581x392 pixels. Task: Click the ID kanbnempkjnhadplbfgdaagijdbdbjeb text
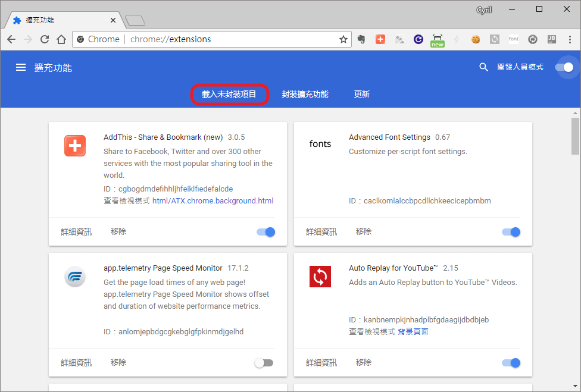tap(418, 320)
